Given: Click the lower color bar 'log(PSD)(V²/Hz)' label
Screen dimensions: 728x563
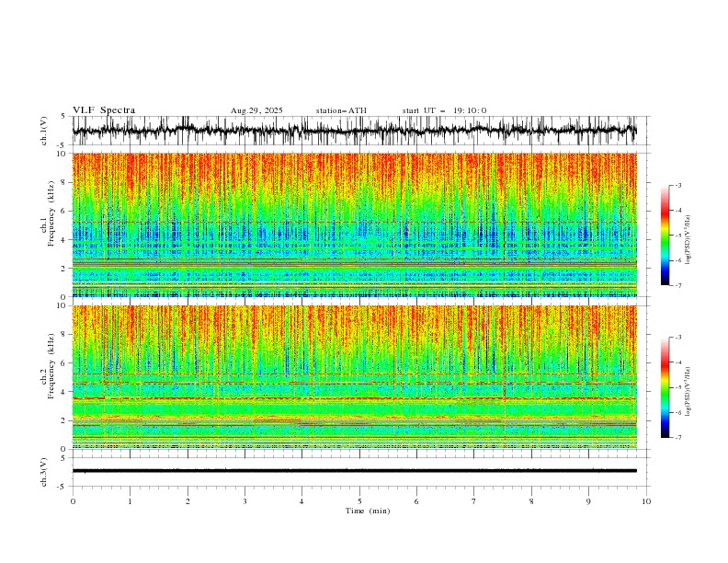Looking at the screenshot, I should [688, 391].
